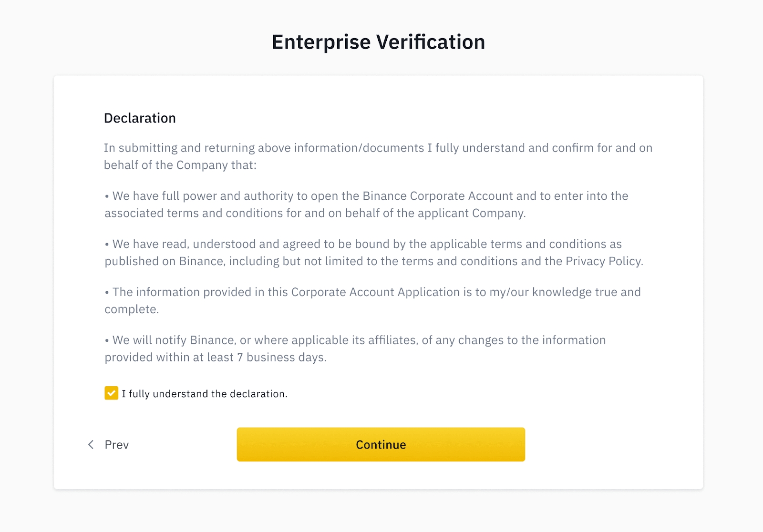Click the '7 business days' text

click(x=281, y=358)
